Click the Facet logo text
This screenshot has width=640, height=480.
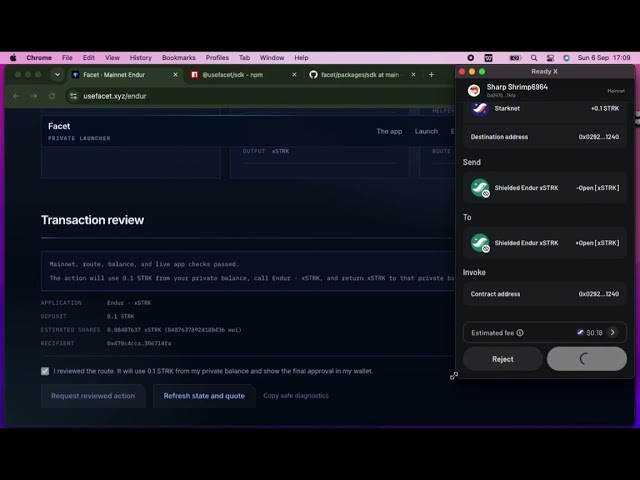(59, 126)
